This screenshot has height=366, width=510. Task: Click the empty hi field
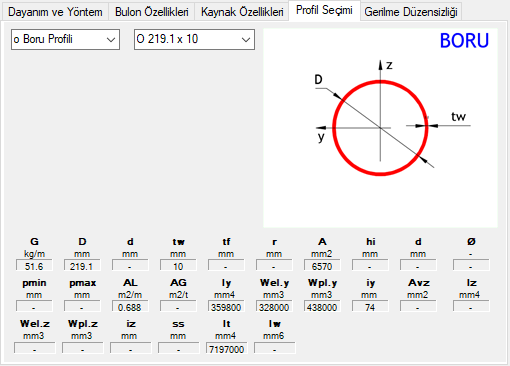370,266
